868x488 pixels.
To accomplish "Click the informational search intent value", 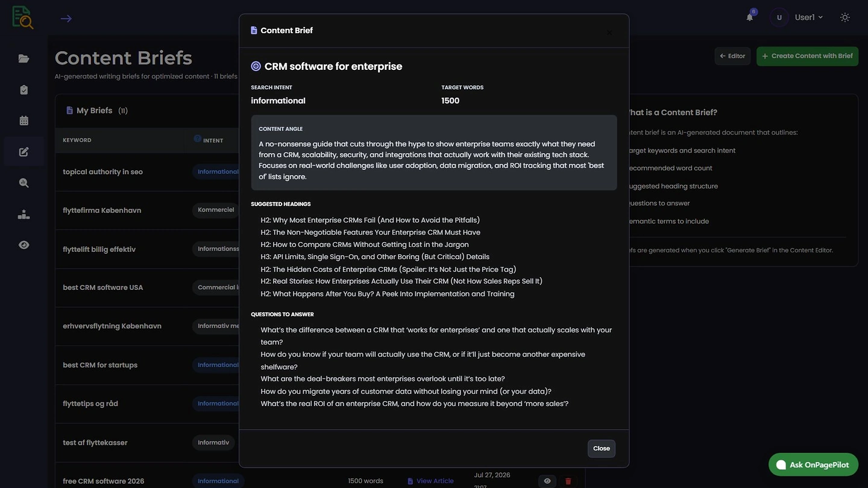I will click(x=278, y=101).
